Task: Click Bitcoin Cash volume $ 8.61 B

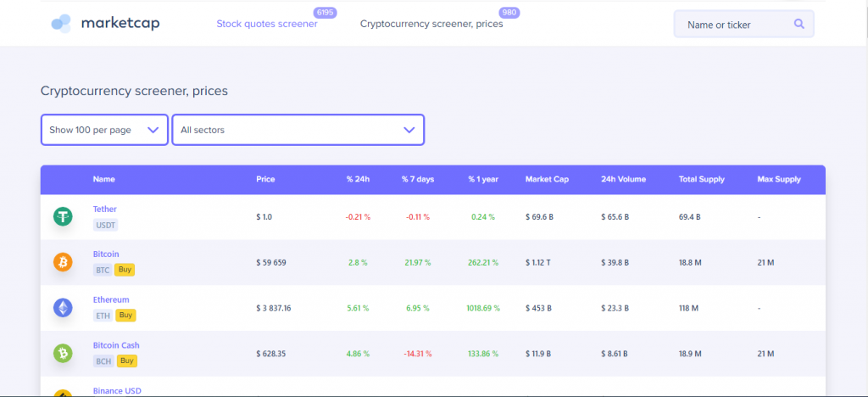Action: click(x=615, y=353)
